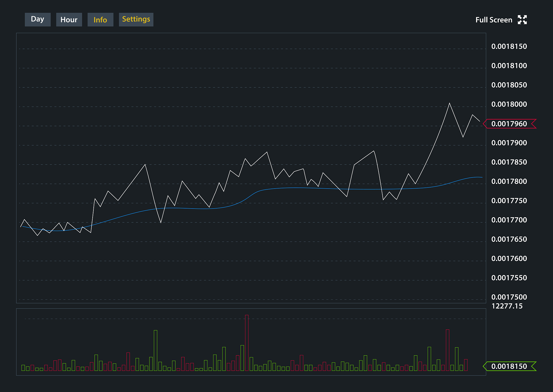Switch chart to Hour view
This screenshot has width=553, height=392.
[69, 19]
